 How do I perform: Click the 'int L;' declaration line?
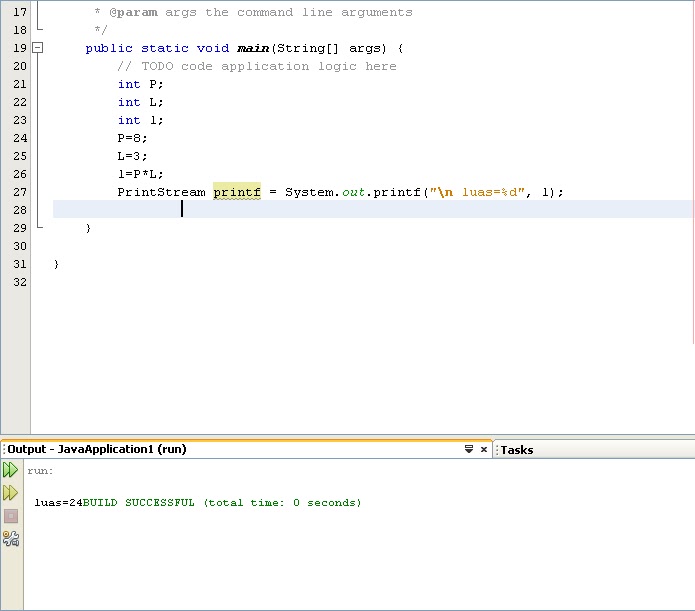(141, 102)
